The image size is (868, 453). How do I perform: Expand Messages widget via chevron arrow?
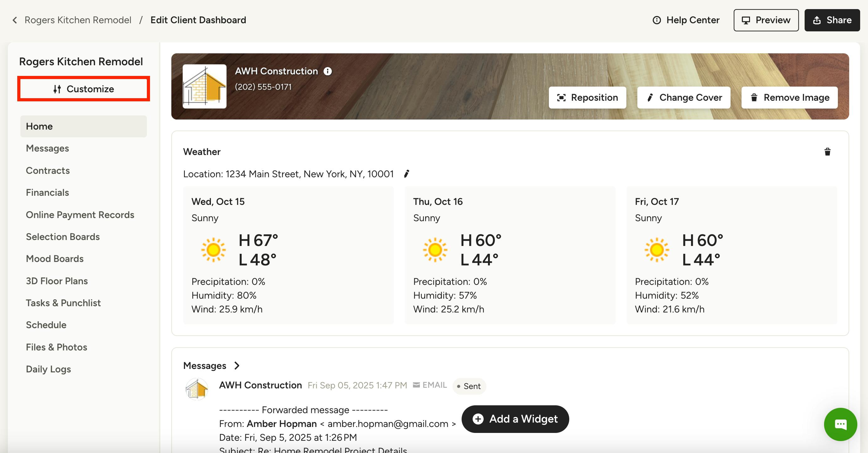(237, 366)
